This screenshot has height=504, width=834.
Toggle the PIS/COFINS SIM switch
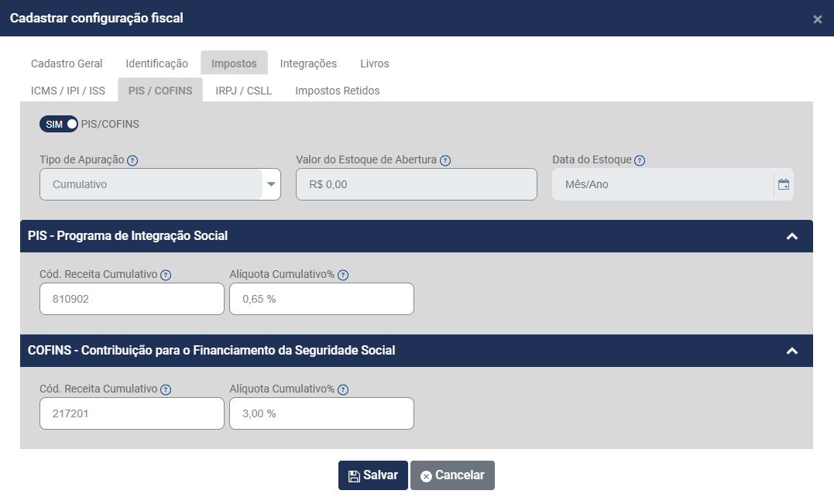coord(59,124)
